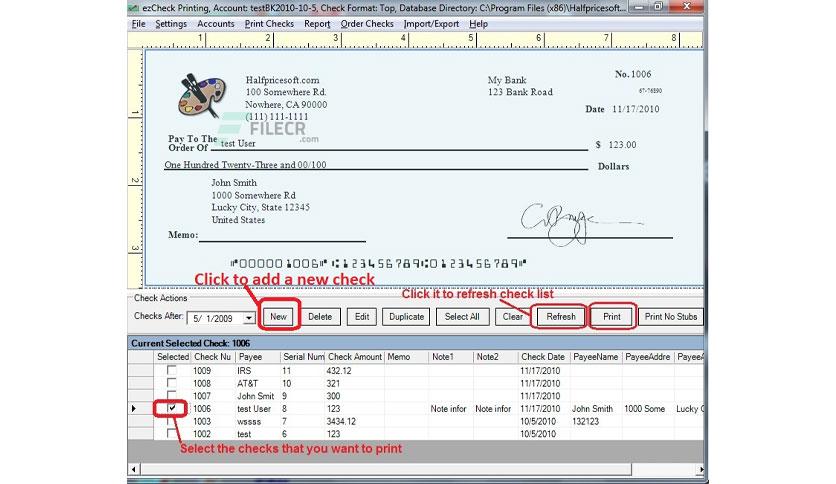Viewport: 836px width, 484px height.
Task: Click the palette logo on the check
Action: (x=202, y=96)
